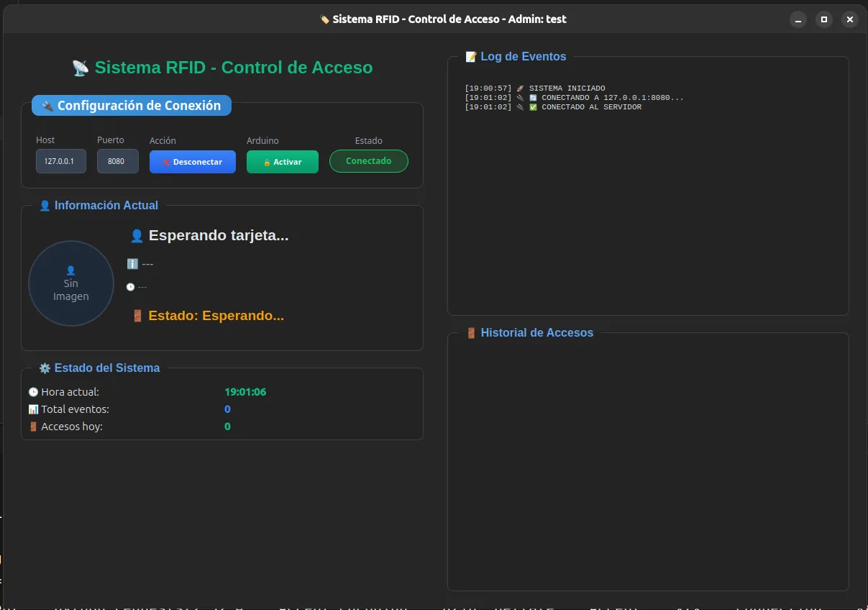
Task: Click the 'Sistema RFID - Control de Acceso' heading
Action: 234,68
